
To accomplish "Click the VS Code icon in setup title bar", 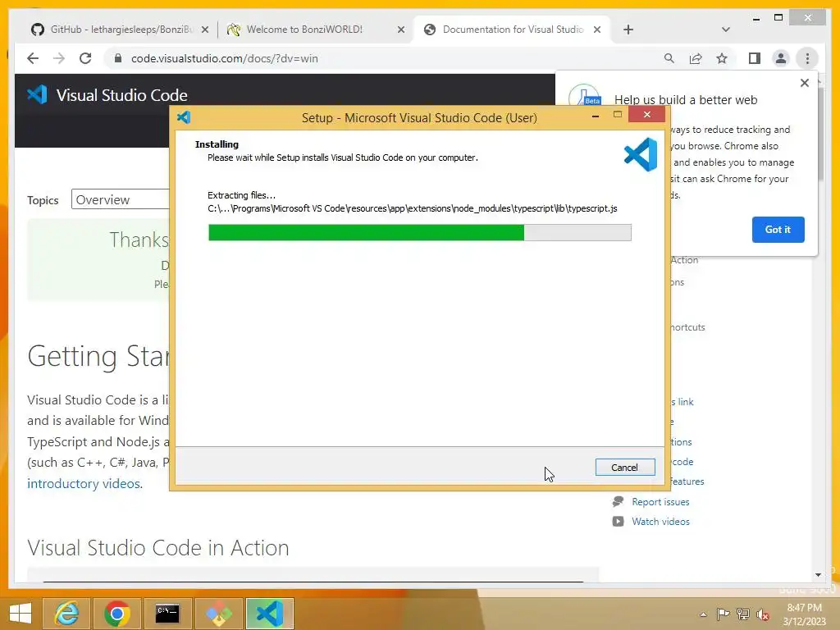I will [184, 117].
